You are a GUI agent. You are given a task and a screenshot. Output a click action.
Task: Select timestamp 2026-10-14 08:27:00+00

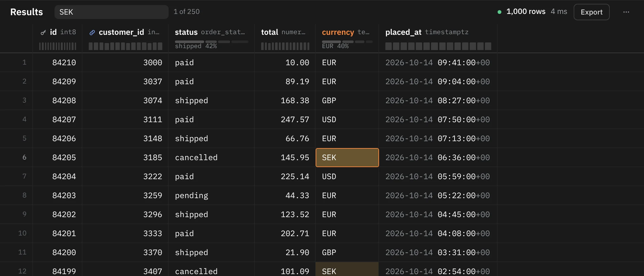point(438,101)
